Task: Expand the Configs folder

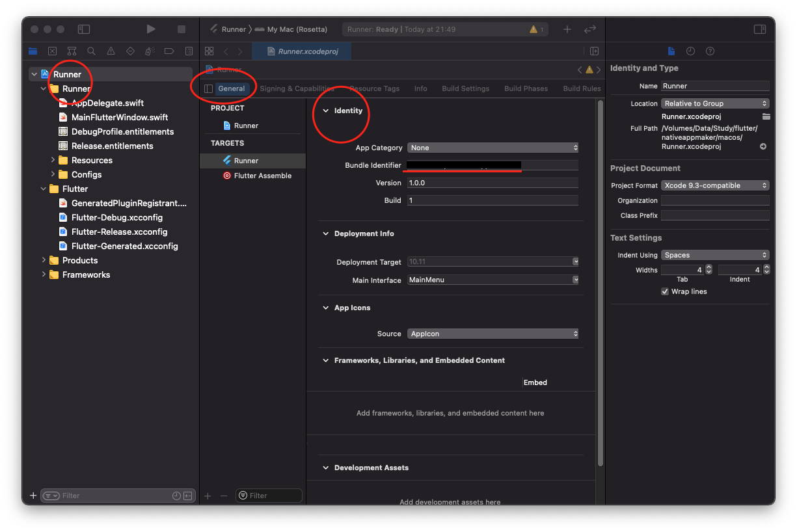Action: [x=53, y=174]
